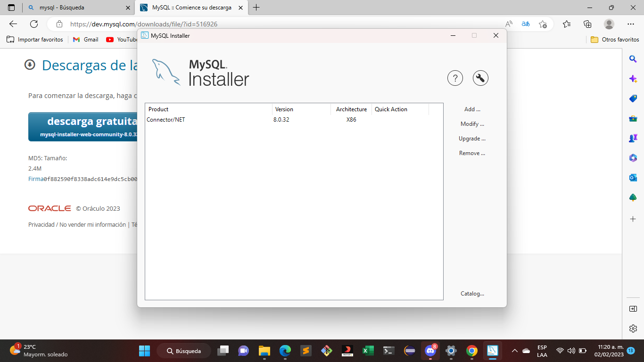This screenshot has width=644, height=362.
Task: Open Edge sidebar shopping tag icon
Action: [x=633, y=99]
